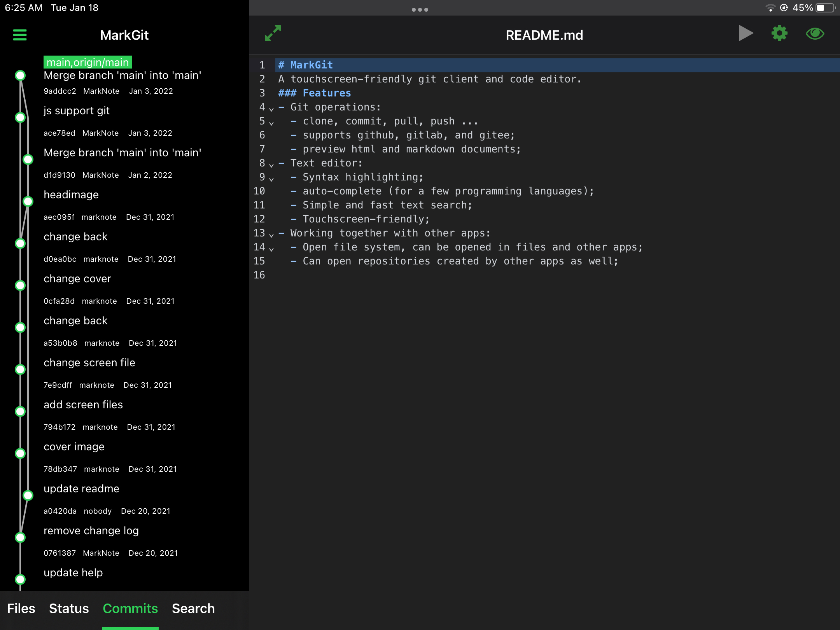Image resolution: width=840 pixels, height=630 pixels.
Task: Tap the three-dot multitasking indicator
Action: click(x=420, y=10)
